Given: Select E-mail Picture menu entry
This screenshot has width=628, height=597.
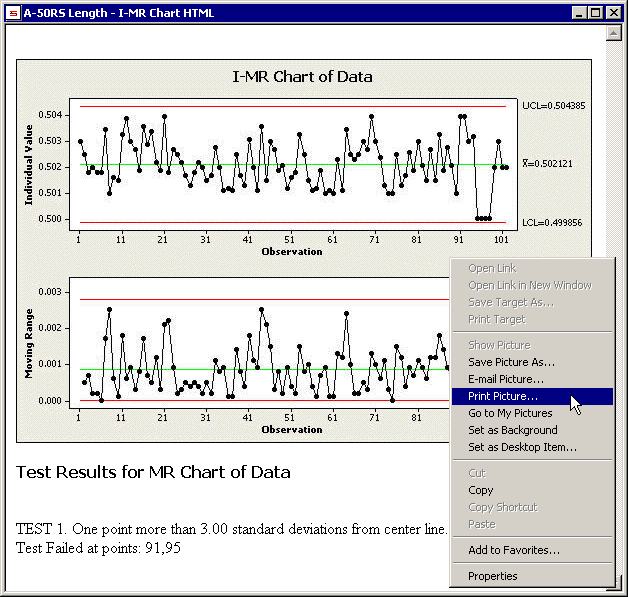Looking at the screenshot, I should [506, 379].
